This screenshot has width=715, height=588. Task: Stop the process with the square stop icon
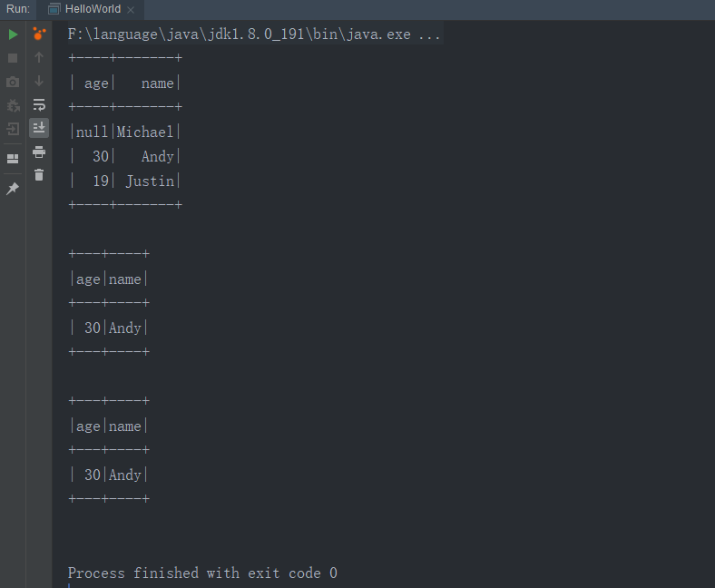tap(13, 58)
